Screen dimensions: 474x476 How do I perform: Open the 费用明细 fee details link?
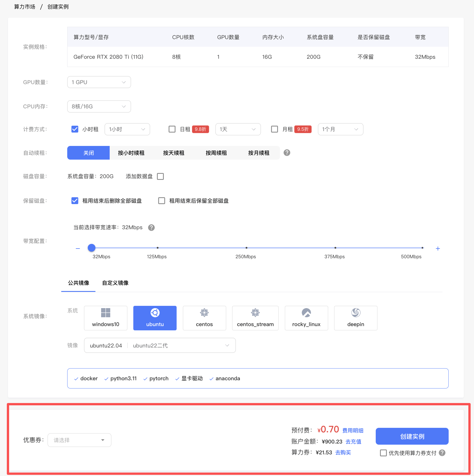coord(353,430)
